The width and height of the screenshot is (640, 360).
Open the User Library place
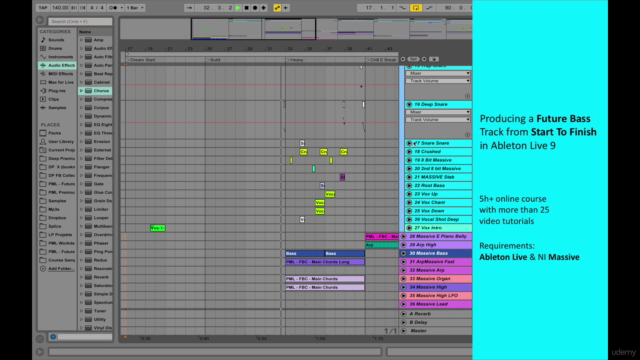(61, 142)
